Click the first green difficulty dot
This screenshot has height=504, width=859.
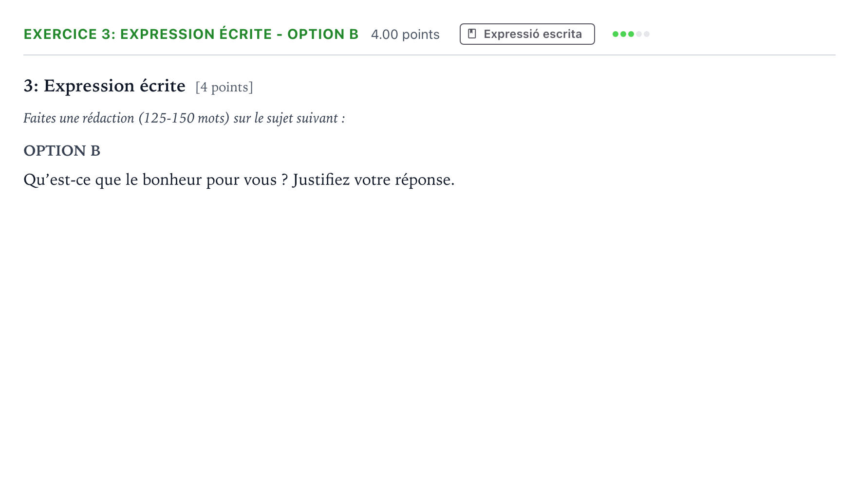coord(616,34)
